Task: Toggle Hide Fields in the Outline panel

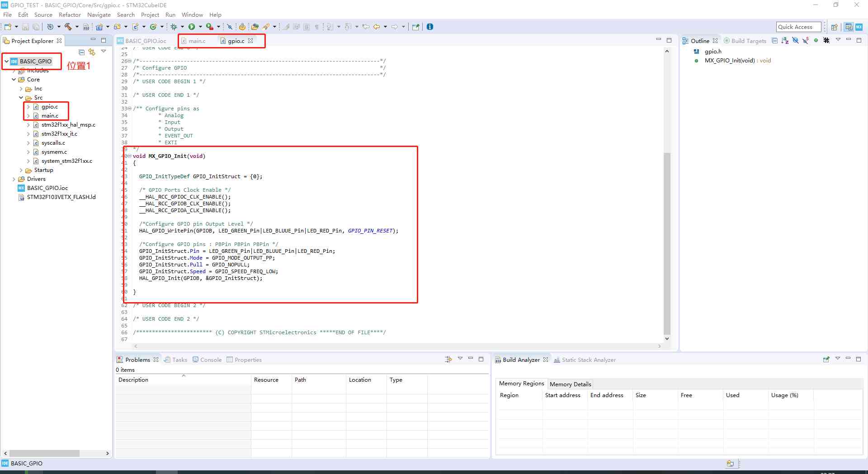Action: 795,41
